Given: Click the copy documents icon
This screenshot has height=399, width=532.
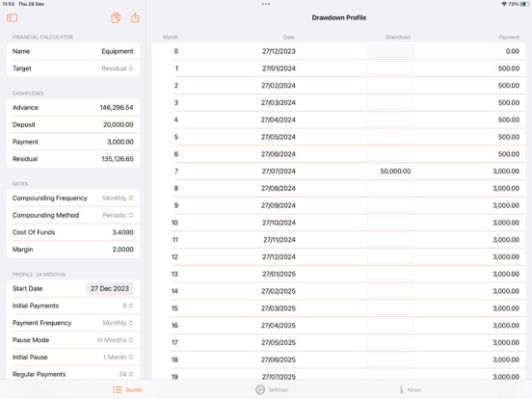Looking at the screenshot, I should coord(116,17).
